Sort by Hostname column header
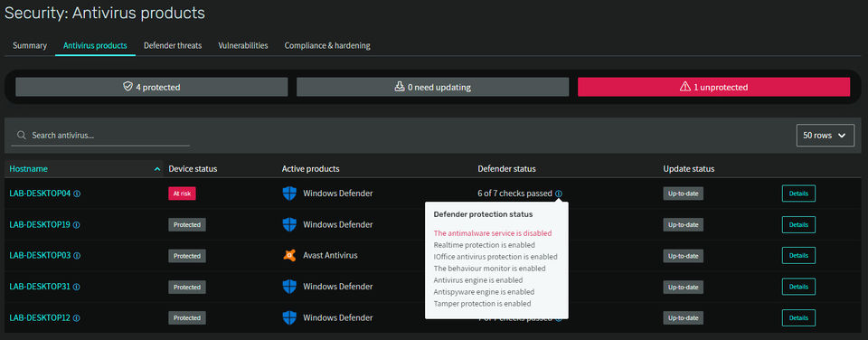This screenshot has height=340, width=868. click(x=28, y=169)
